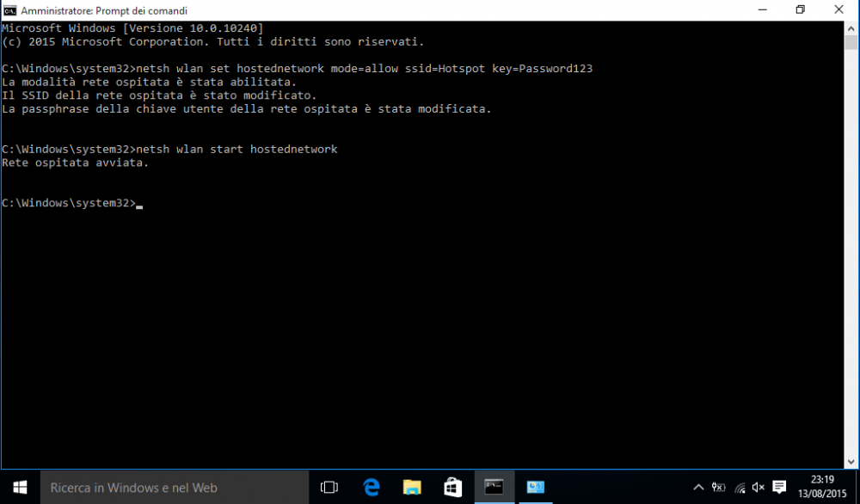Restore down the Prompt dei comandi window
The width and height of the screenshot is (860, 504).
point(800,9)
